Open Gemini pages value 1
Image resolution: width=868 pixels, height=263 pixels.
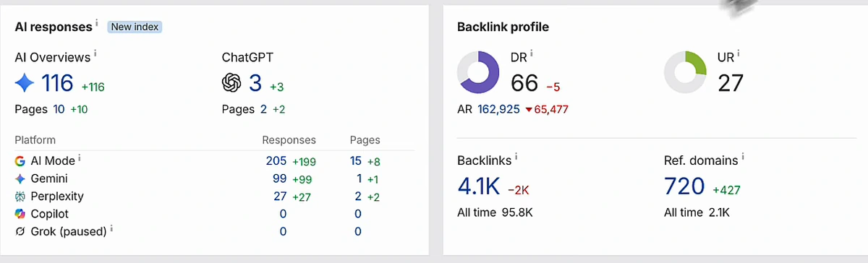pos(359,178)
